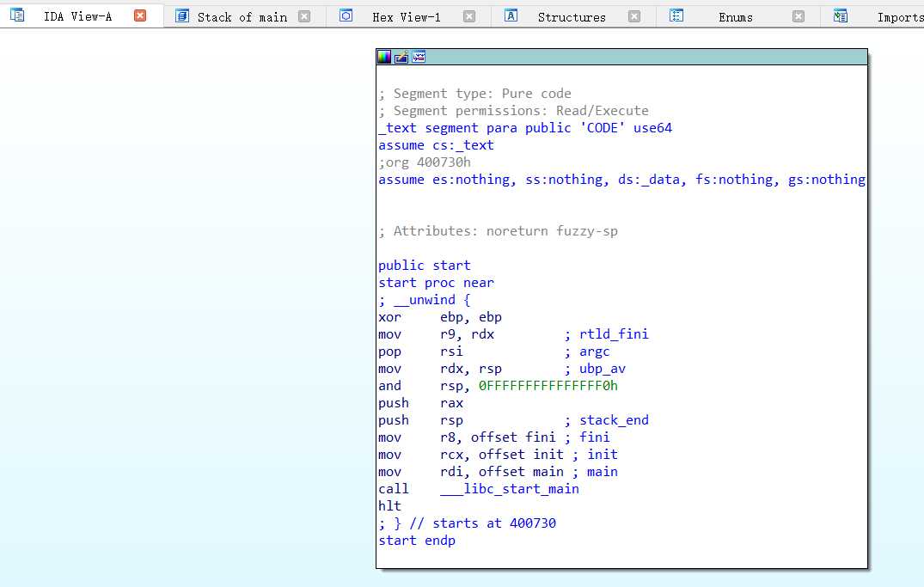Screen dimensions: 924x587
Task: Close the Enums tab
Action: [x=798, y=16]
